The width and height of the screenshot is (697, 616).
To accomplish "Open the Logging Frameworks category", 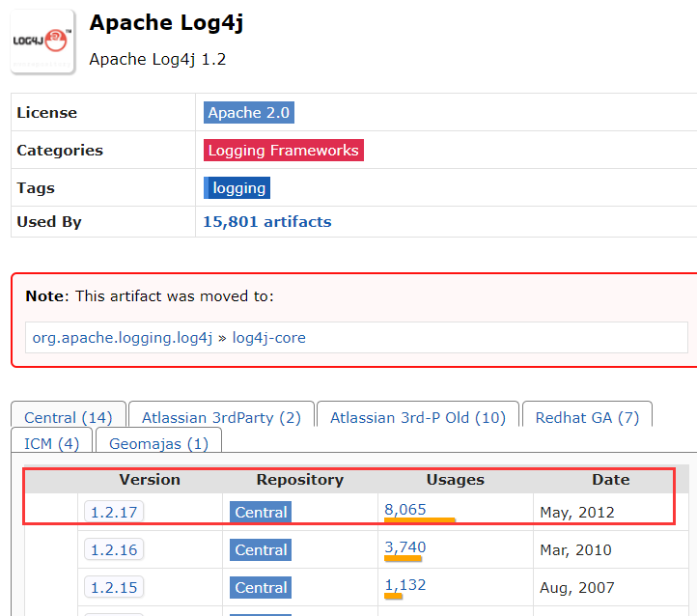I will (x=284, y=151).
